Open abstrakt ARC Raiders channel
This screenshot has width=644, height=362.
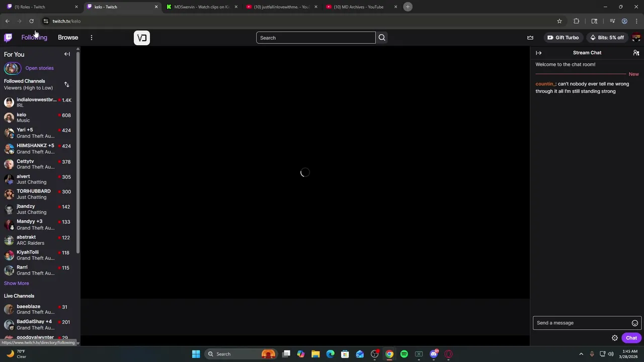coord(38,240)
